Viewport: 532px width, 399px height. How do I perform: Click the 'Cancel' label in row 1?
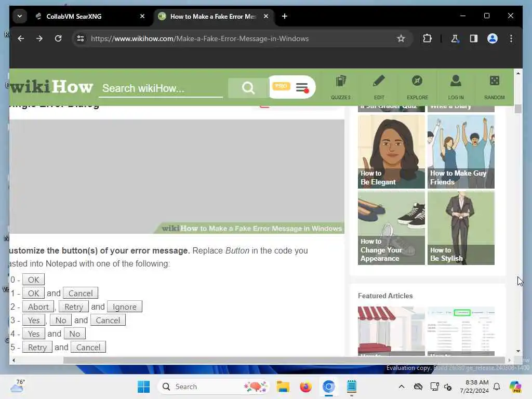81,293
